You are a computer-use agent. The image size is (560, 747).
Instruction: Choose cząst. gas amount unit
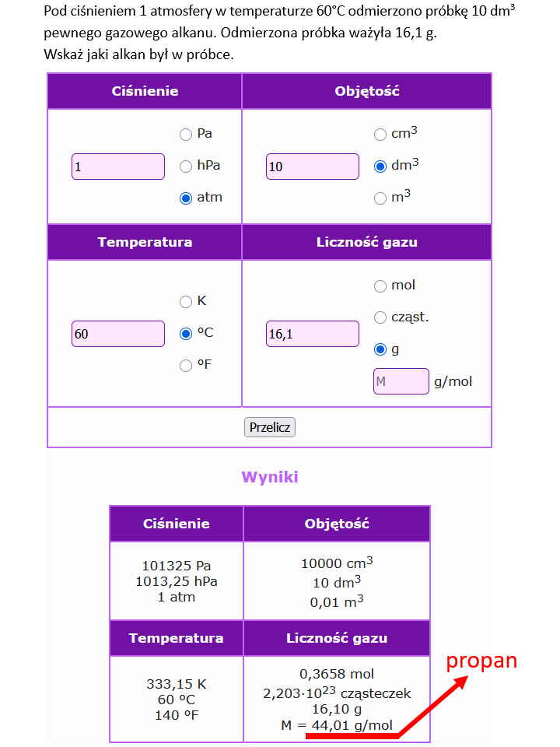tap(380, 317)
